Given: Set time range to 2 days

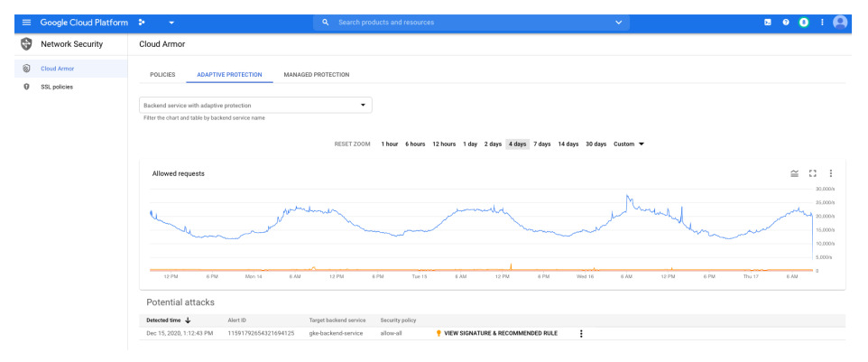Looking at the screenshot, I should (x=493, y=144).
